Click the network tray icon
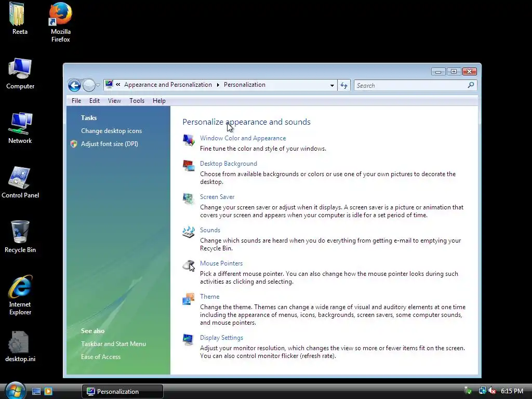This screenshot has height=399, width=532. (x=482, y=391)
